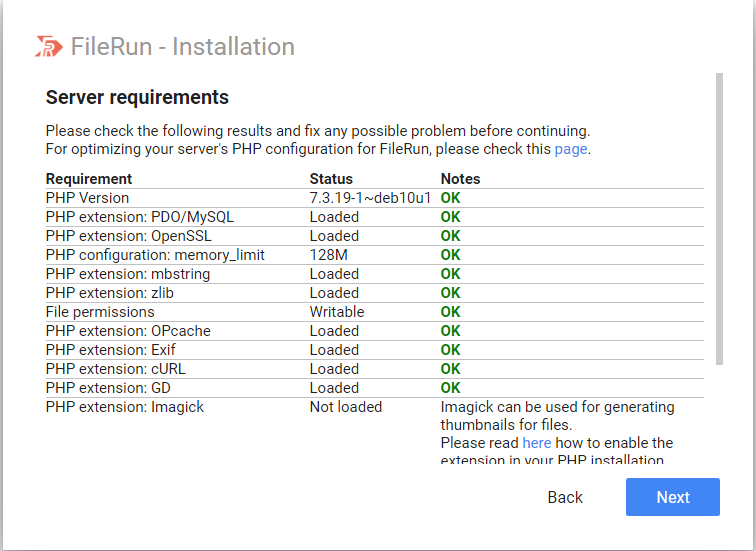
Task: Select the PHP Version value 7.3.19-1~deb10u1
Action: (370, 198)
